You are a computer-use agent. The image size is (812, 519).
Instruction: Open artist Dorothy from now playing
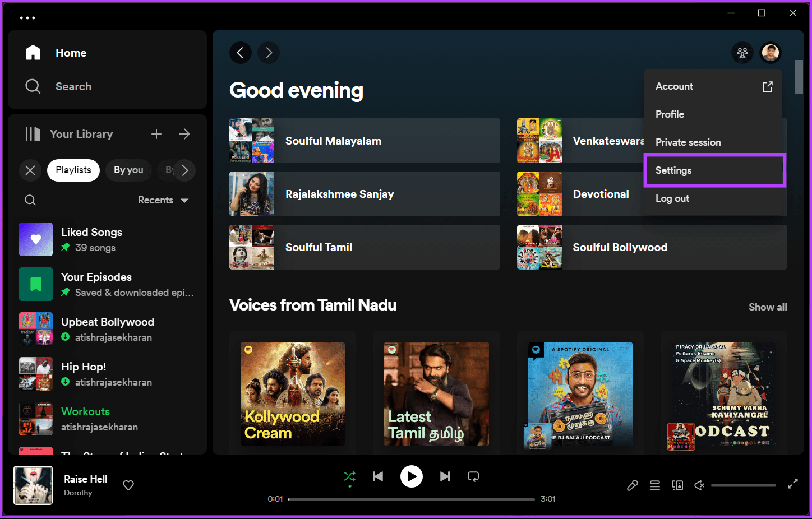(x=78, y=493)
